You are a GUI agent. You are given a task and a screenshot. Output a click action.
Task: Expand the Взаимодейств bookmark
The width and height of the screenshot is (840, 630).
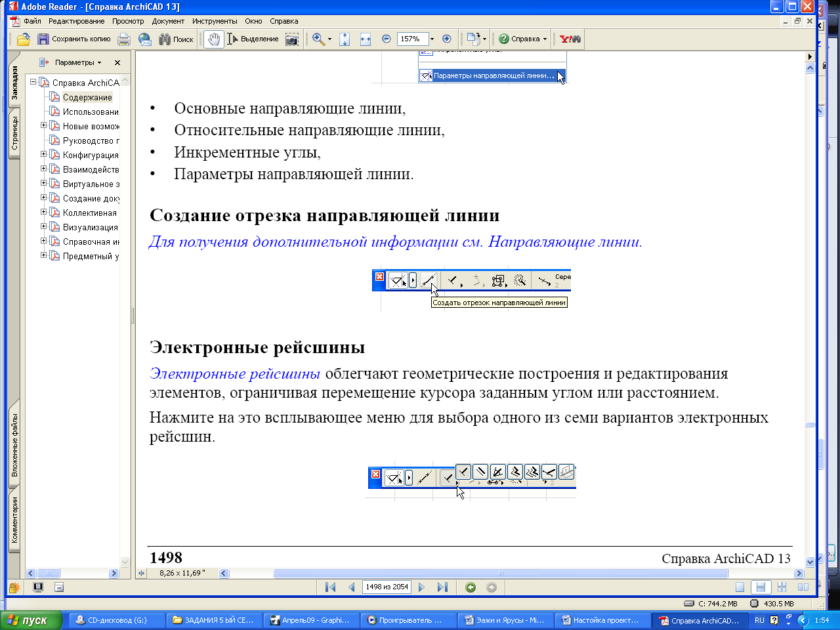click(44, 169)
